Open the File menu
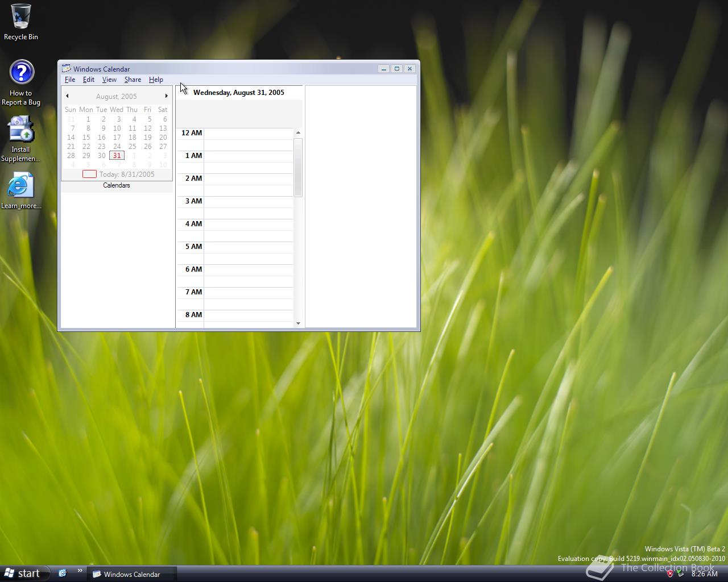The width and height of the screenshot is (728, 582). click(x=70, y=80)
